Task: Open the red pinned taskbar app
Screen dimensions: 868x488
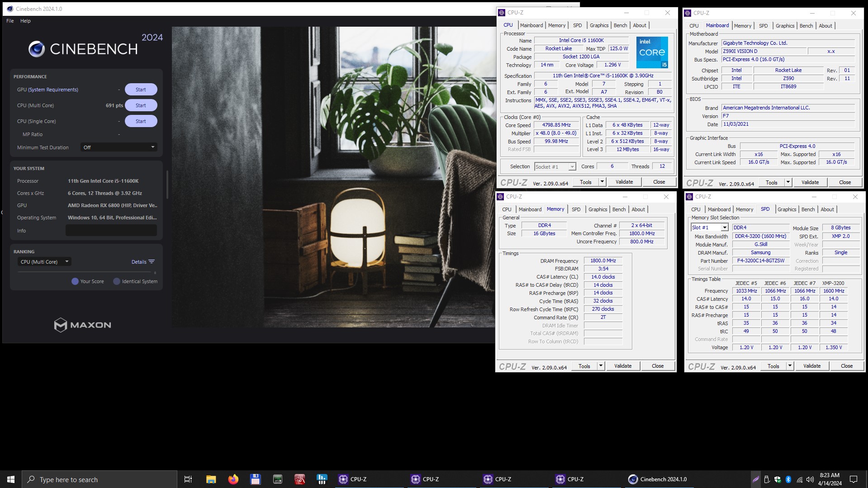Action: [x=299, y=479]
